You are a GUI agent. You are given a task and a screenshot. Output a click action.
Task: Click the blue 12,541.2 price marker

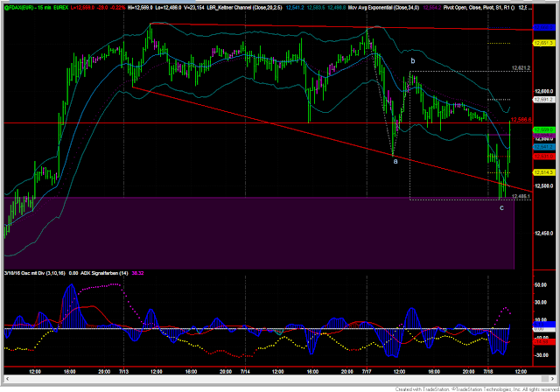[x=544, y=147]
